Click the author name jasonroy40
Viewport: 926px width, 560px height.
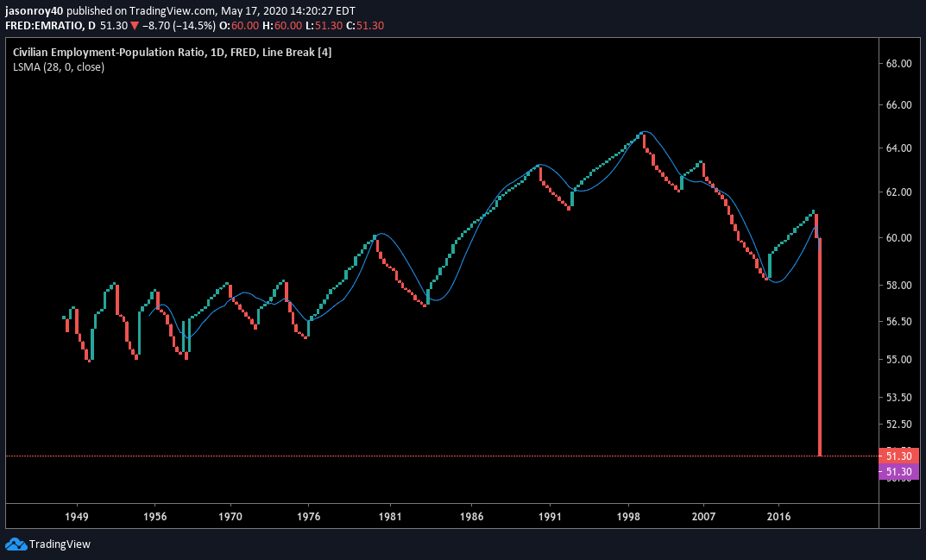pyautogui.click(x=33, y=10)
